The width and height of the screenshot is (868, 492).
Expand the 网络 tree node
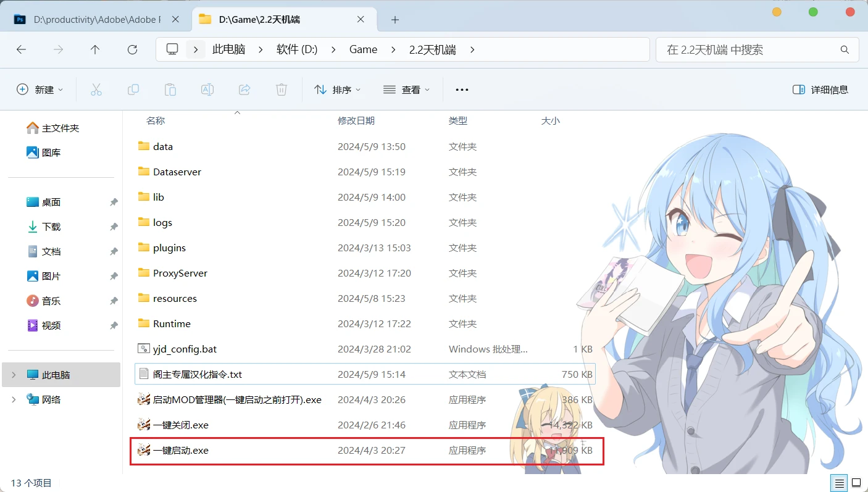14,399
